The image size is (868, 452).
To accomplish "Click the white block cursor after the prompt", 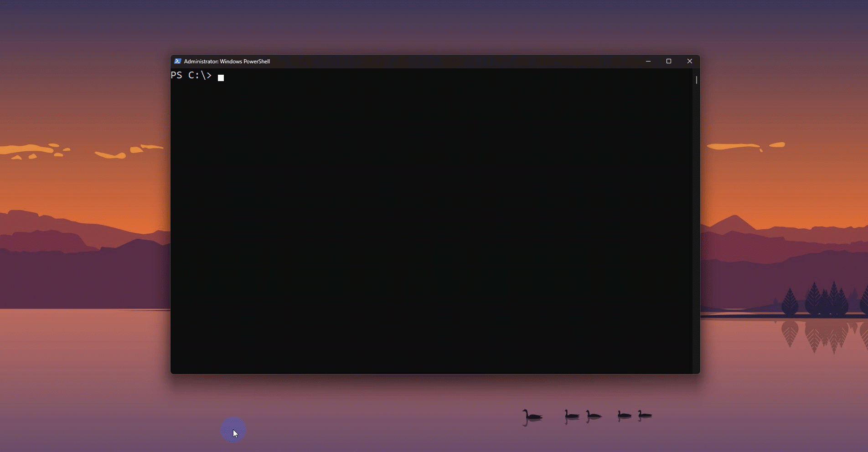I will [x=221, y=78].
